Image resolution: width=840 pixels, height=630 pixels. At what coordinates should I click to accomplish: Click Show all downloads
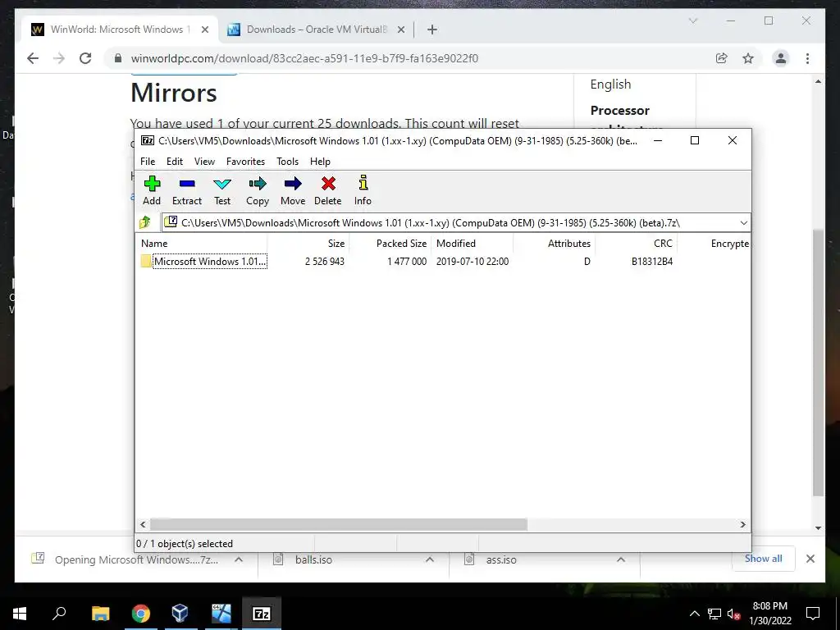pyautogui.click(x=763, y=559)
